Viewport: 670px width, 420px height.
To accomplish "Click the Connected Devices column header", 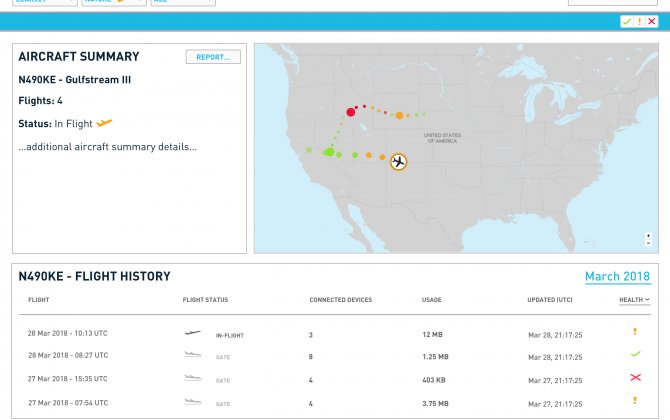I will [x=341, y=300].
